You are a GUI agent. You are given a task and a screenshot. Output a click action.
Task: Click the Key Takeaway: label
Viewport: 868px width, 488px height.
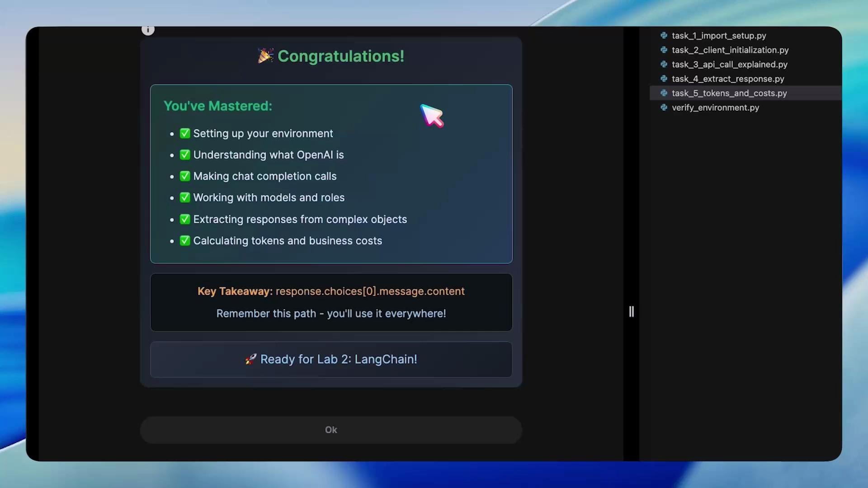pyautogui.click(x=235, y=291)
